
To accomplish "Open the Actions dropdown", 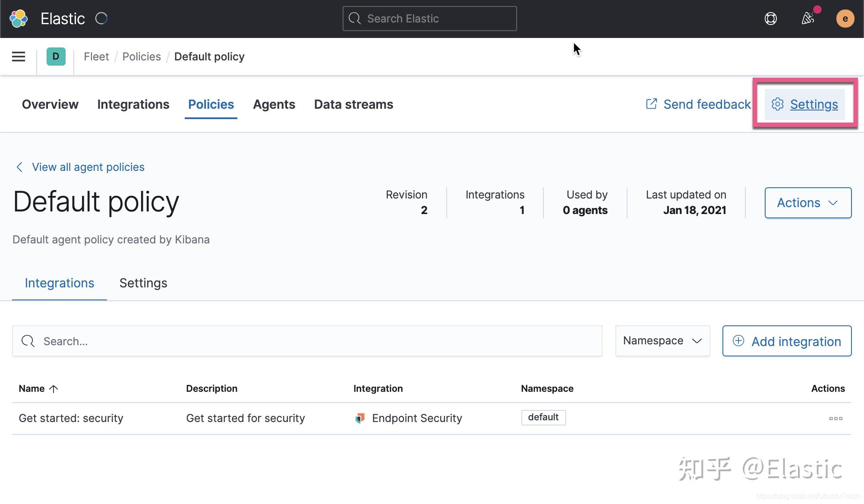I will click(807, 203).
